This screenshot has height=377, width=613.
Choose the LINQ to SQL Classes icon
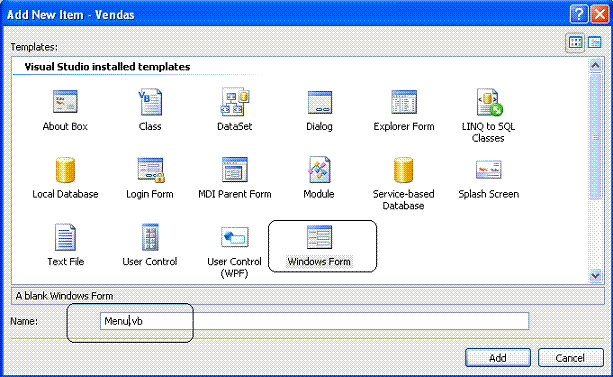click(489, 102)
